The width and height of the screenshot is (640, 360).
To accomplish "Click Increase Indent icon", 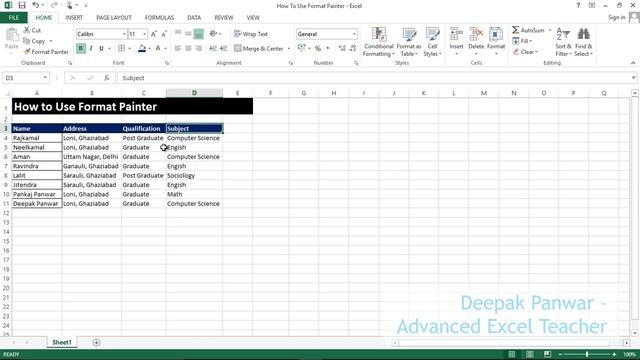I will click(223, 48).
